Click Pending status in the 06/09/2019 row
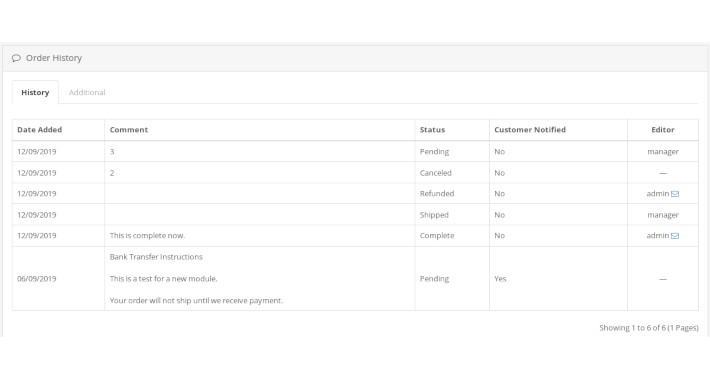 click(434, 279)
